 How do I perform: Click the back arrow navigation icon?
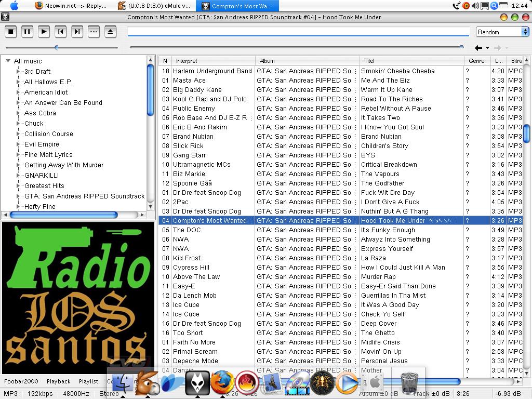click(478, 48)
